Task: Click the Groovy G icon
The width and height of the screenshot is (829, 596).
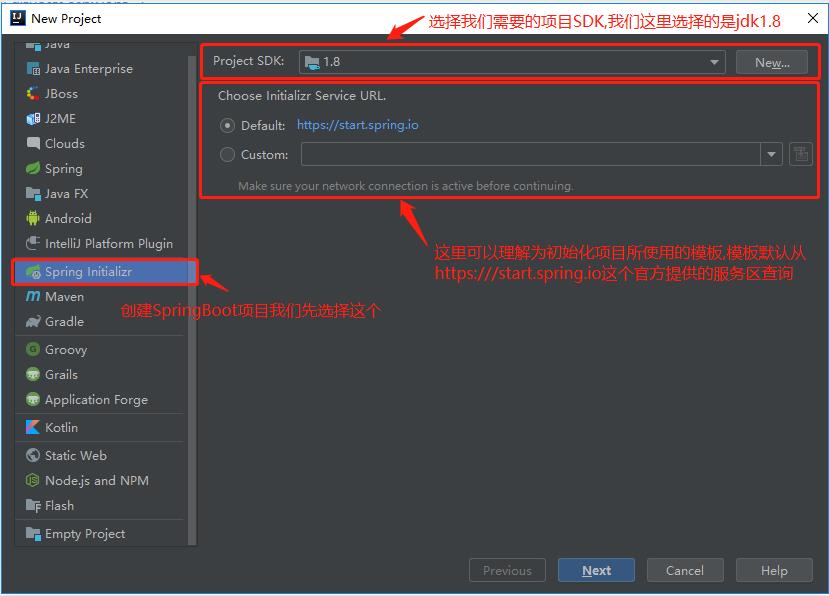Action: coord(33,350)
